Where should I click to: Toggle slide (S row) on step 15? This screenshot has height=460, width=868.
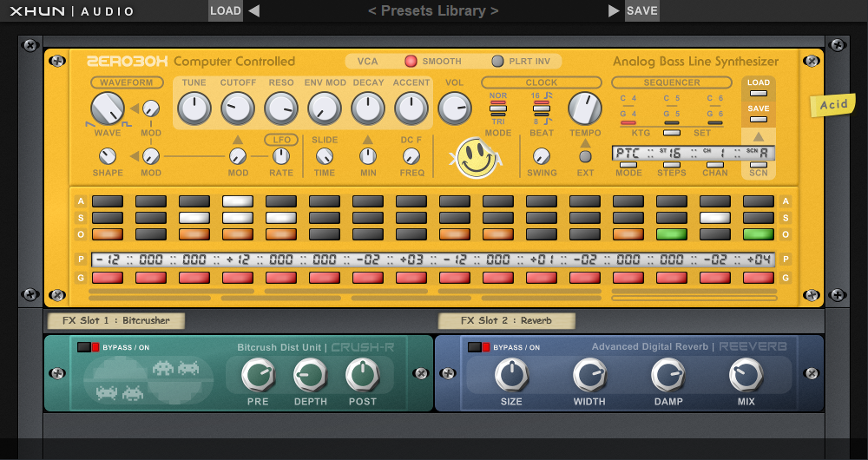[714, 218]
